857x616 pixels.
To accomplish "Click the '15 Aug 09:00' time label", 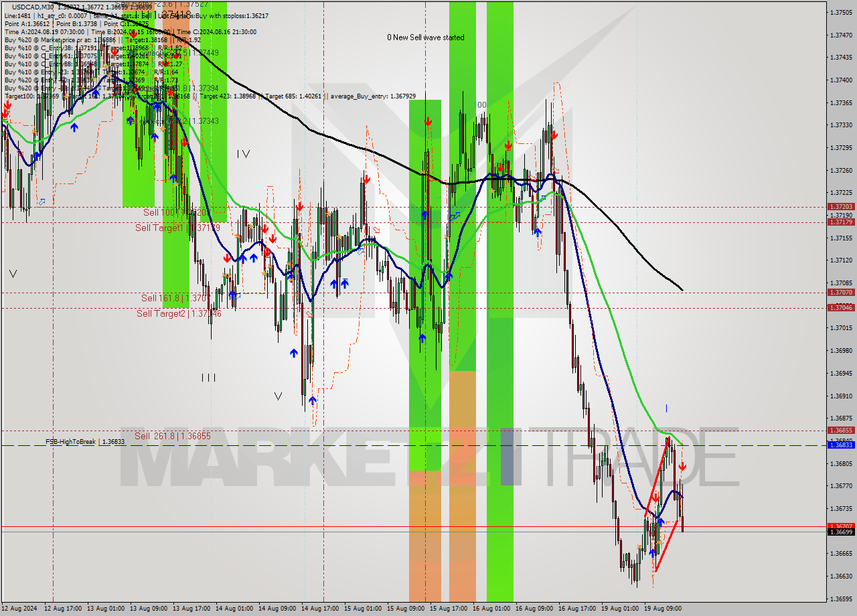I will pyautogui.click(x=406, y=609).
